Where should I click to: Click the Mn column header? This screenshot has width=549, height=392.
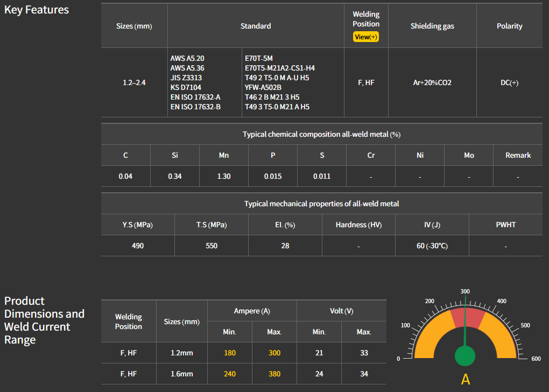(224, 155)
